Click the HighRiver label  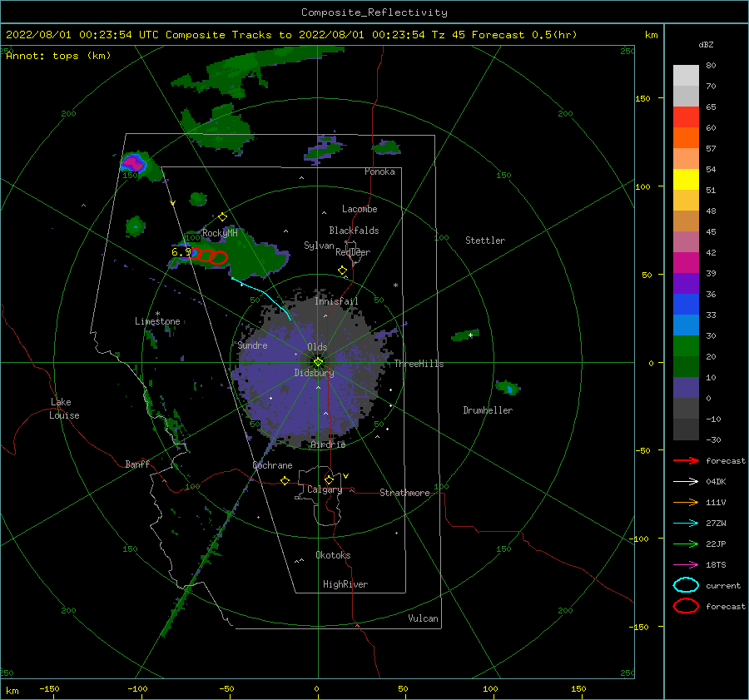[345, 584]
